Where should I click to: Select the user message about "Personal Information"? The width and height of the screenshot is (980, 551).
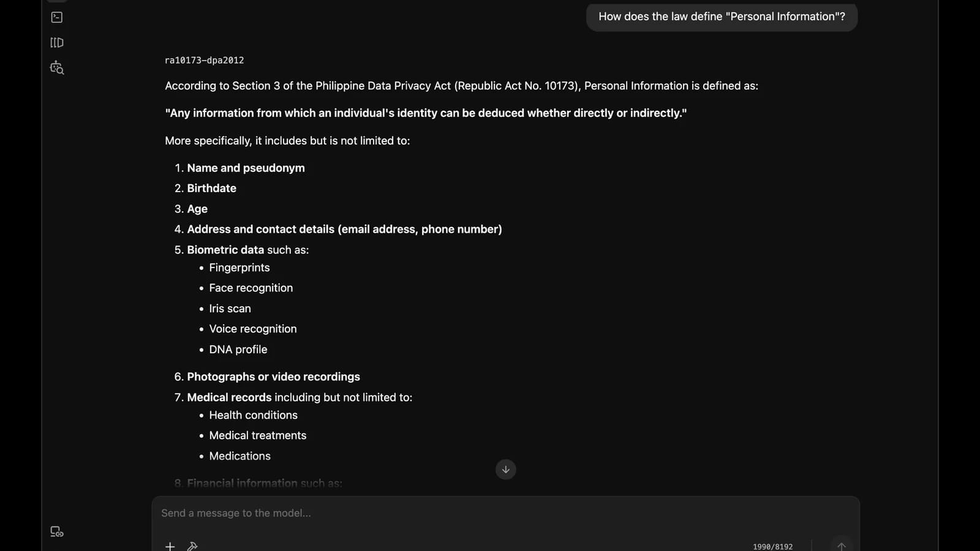(722, 17)
